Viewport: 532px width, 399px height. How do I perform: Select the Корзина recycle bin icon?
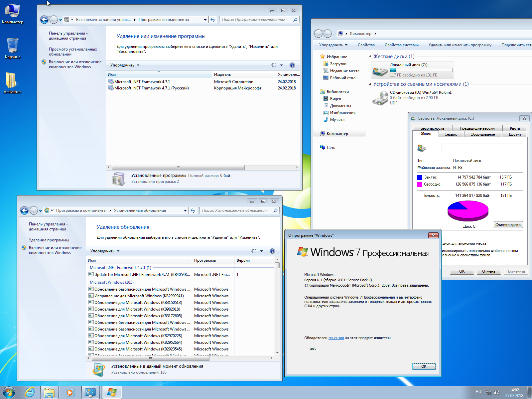(x=13, y=48)
